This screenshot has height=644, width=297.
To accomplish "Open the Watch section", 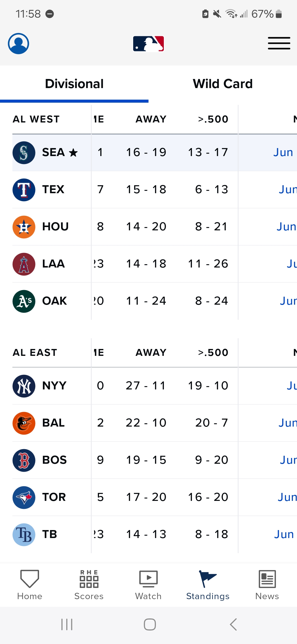I will [148, 585].
